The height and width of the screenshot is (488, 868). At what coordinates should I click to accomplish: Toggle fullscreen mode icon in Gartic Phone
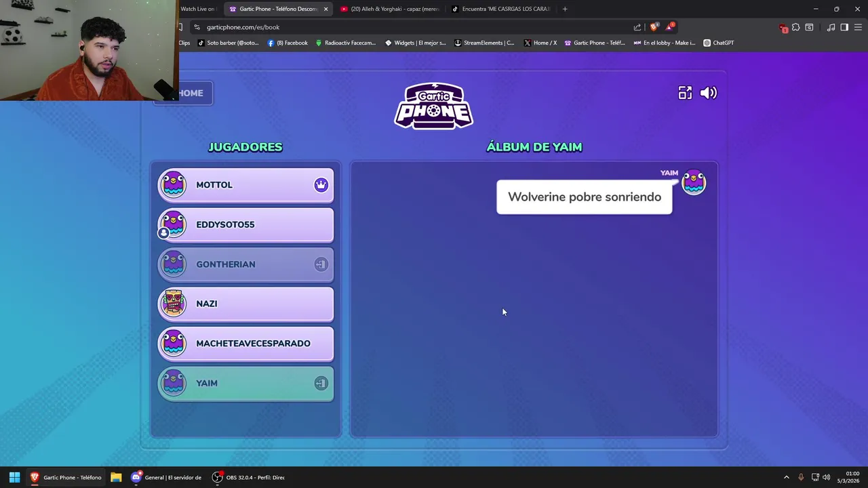685,93
